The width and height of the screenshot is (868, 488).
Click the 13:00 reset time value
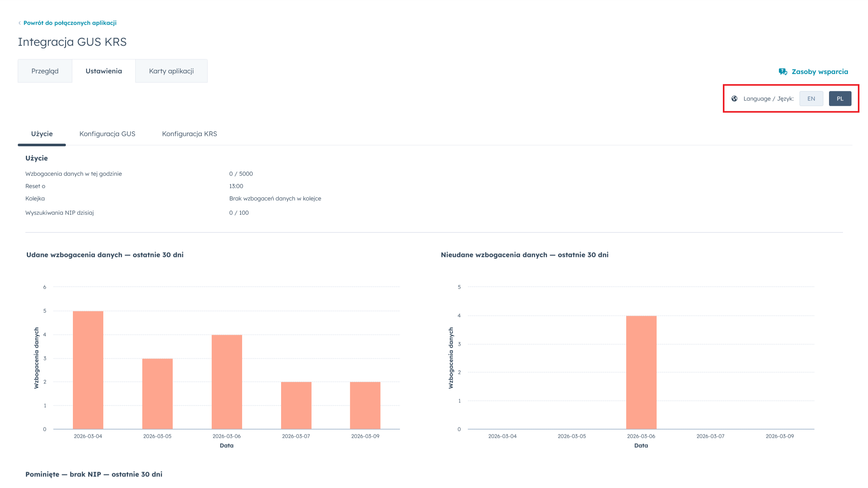click(236, 186)
